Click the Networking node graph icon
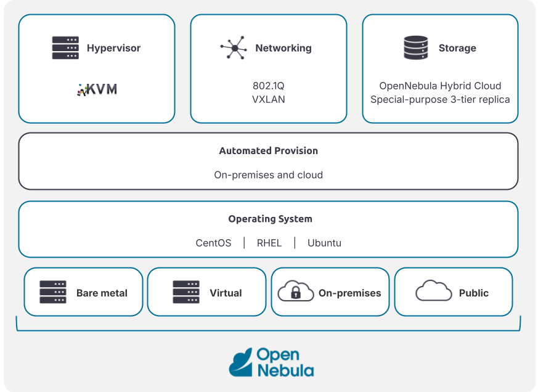Image resolution: width=538 pixels, height=392 pixels. click(234, 47)
